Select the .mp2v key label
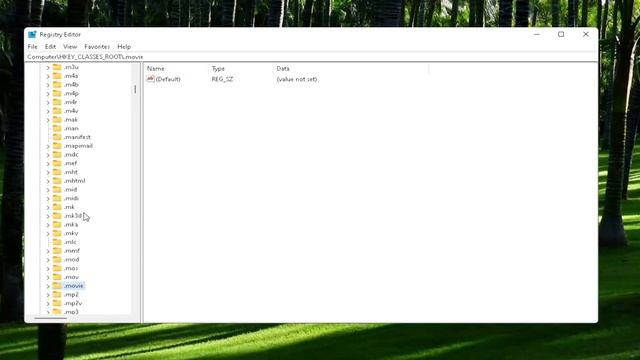640x360 pixels. [73, 303]
